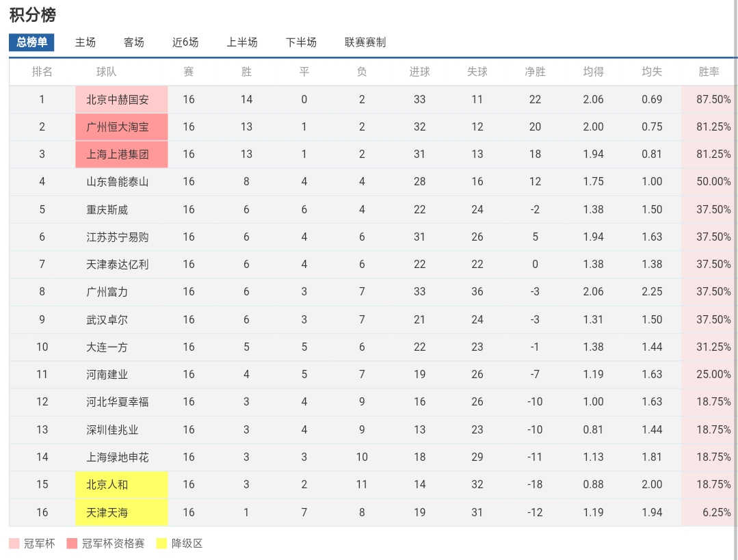The image size is (738, 560).
Task: Select team 天津泰达亿利
Action: pyautogui.click(x=117, y=265)
